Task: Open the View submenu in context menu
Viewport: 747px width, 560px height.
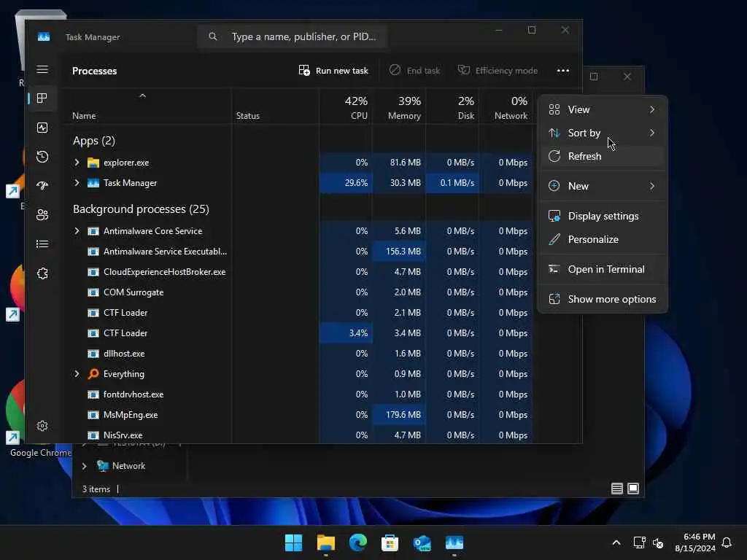Action: (x=602, y=109)
